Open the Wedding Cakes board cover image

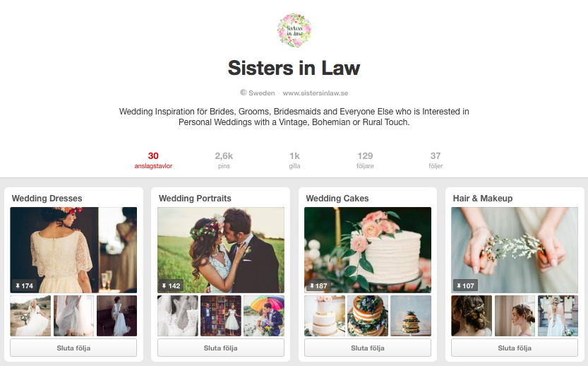(368, 249)
